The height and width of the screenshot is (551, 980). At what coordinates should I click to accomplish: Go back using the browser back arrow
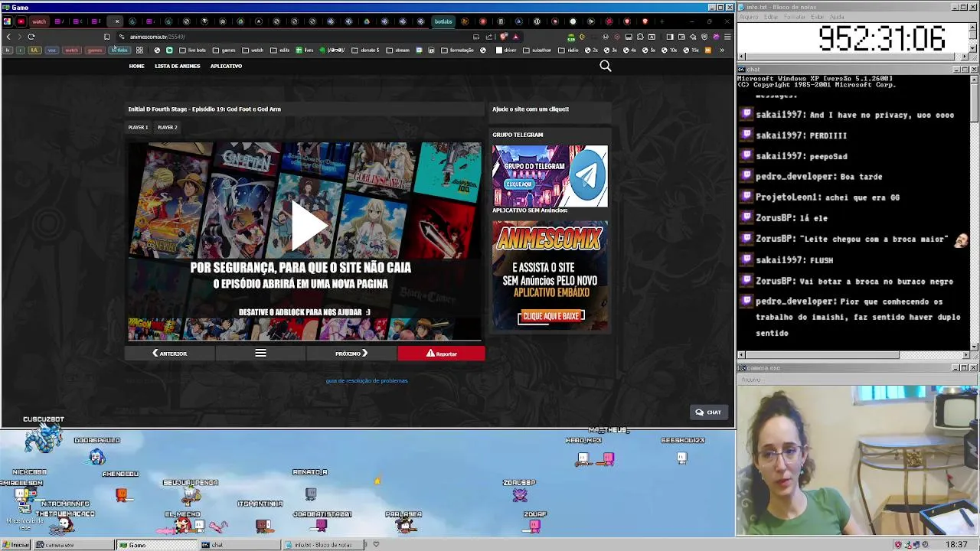tap(8, 37)
